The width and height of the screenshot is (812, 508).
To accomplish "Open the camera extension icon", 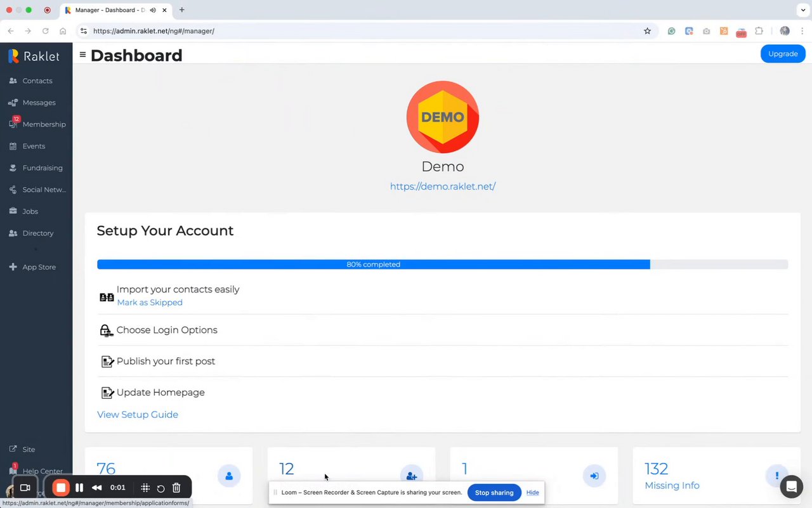I will pyautogui.click(x=706, y=31).
